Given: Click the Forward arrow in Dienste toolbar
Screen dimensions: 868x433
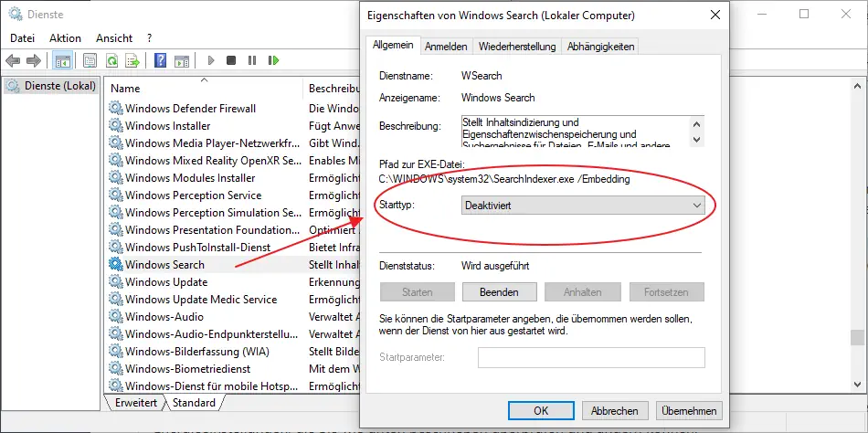Looking at the screenshot, I should click(34, 60).
